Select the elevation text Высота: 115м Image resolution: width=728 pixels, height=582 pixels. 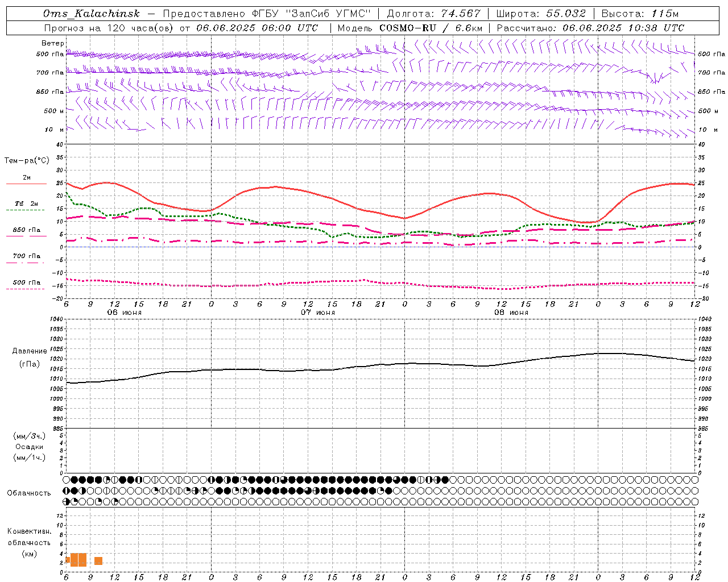[640, 14]
